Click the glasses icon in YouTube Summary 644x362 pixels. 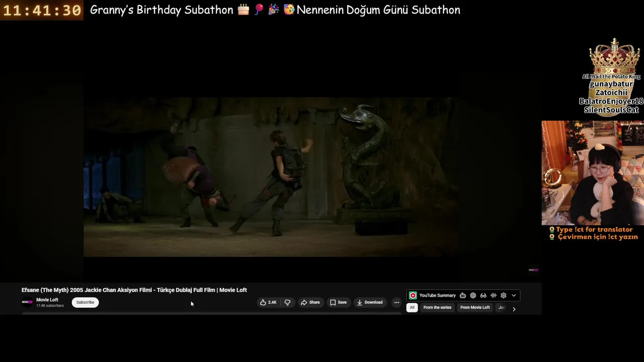tap(483, 296)
